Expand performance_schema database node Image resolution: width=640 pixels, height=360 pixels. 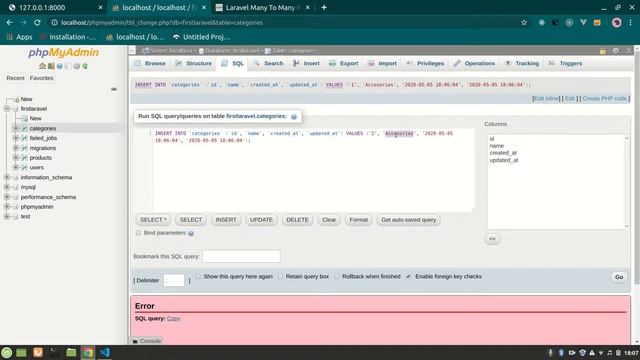point(7,197)
